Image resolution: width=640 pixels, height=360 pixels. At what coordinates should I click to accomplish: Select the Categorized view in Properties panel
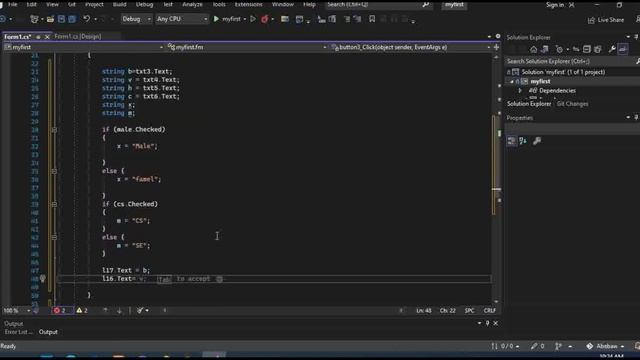click(511, 141)
